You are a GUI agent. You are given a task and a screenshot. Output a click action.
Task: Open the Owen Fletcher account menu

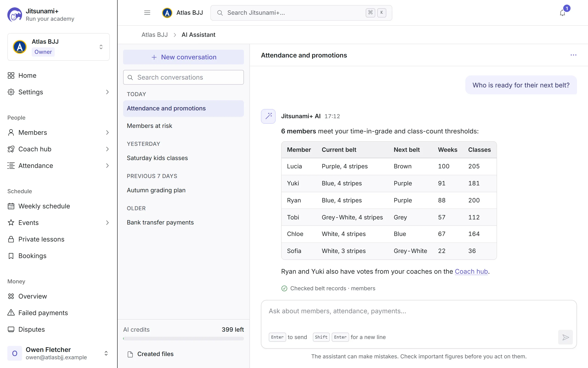point(59,353)
